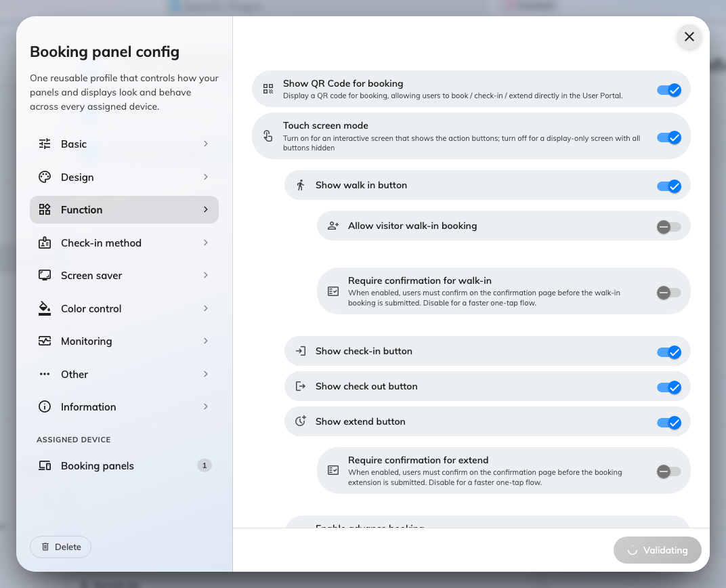The image size is (726, 588).
Task: Click the visitor add-person icon
Action: [333, 226]
